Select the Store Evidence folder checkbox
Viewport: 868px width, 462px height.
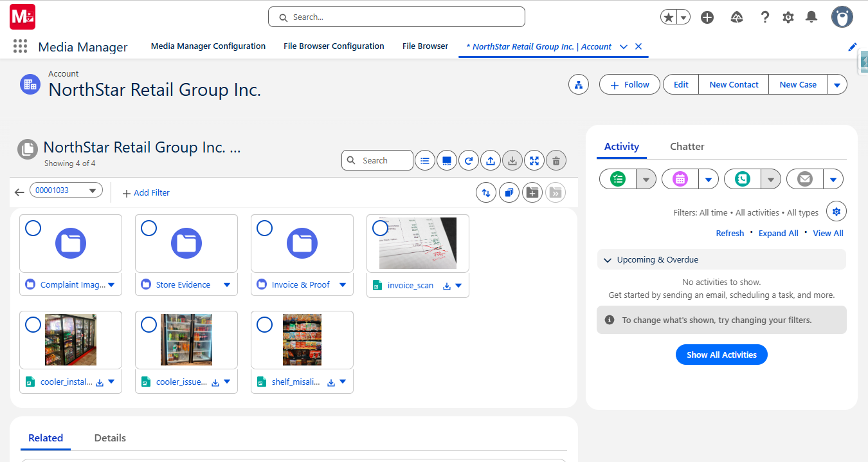pos(149,228)
